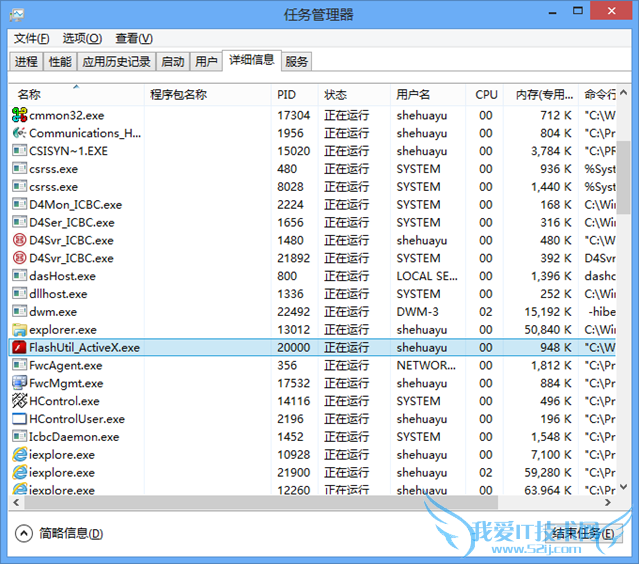Click the D4Svr_ICBC.exe icon with PID 21892
The image size is (639, 564).
pyautogui.click(x=19, y=258)
